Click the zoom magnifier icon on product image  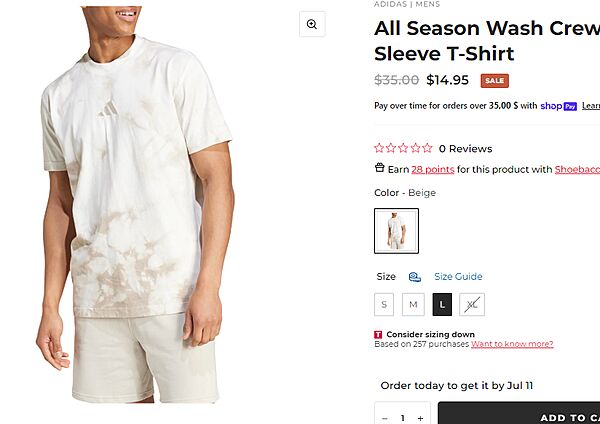pos(312,25)
